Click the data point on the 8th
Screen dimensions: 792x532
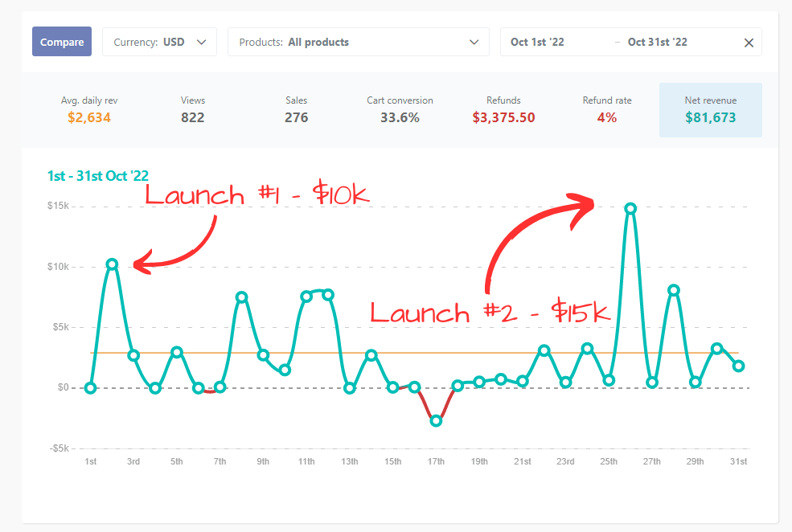point(241,297)
